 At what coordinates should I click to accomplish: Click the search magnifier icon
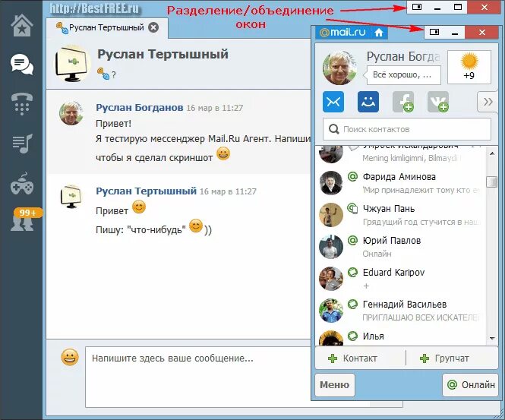333,129
